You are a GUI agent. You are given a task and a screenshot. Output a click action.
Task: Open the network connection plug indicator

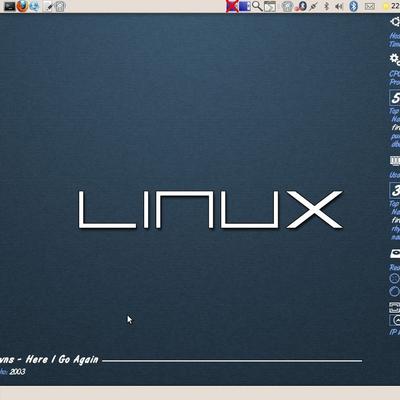pyautogui.click(x=313, y=6)
